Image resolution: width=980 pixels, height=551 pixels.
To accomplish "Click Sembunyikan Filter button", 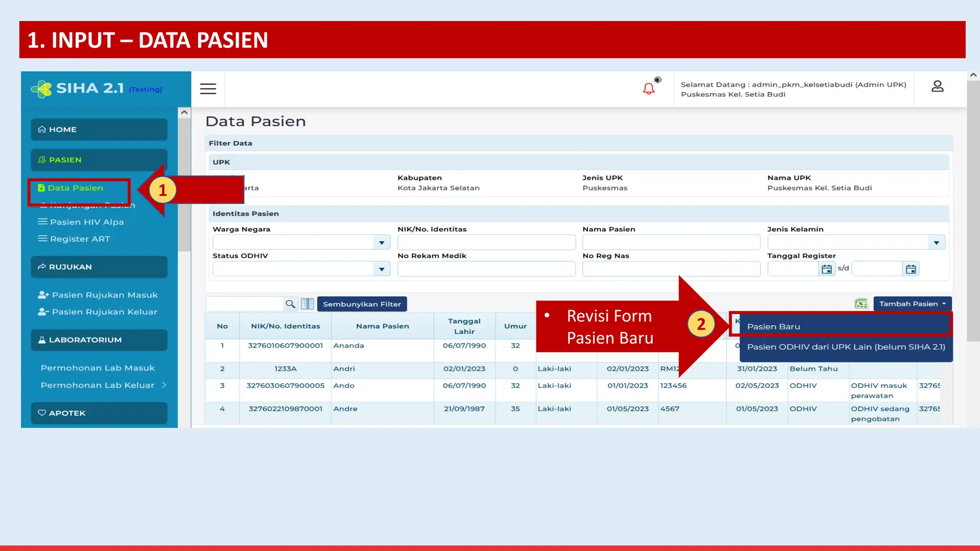I will click(x=362, y=304).
